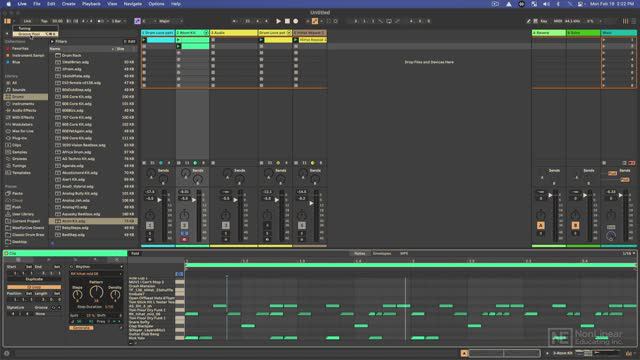
Task: Open Plug-Ins in the browser library
Action: coord(19,138)
